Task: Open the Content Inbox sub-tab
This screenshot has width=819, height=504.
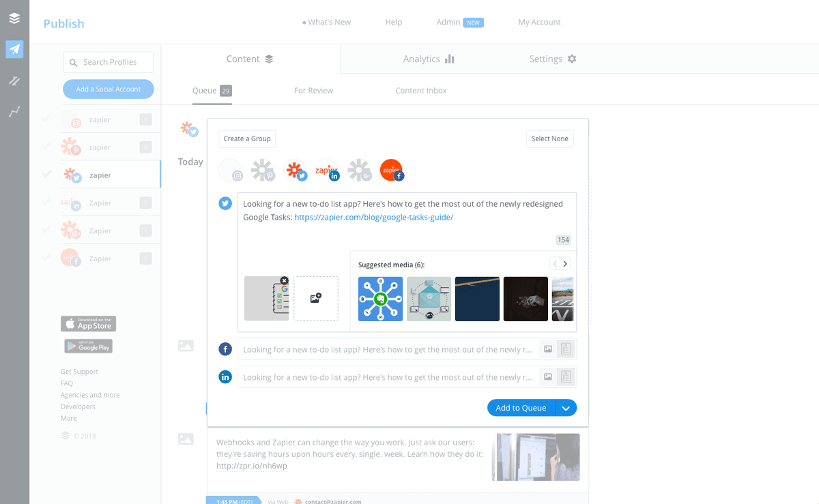Action: tap(421, 90)
